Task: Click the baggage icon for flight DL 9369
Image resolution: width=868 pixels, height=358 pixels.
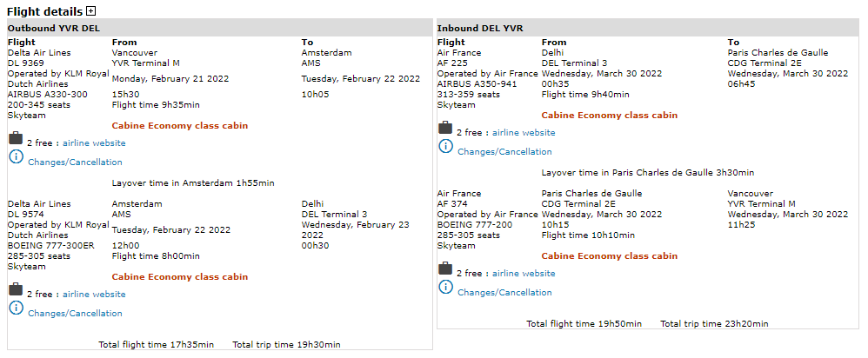Action: click(16, 139)
